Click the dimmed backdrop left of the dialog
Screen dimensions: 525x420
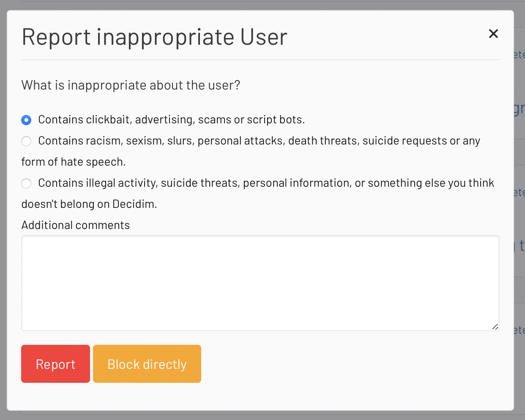pyautogui.click(x=3, y=211)
